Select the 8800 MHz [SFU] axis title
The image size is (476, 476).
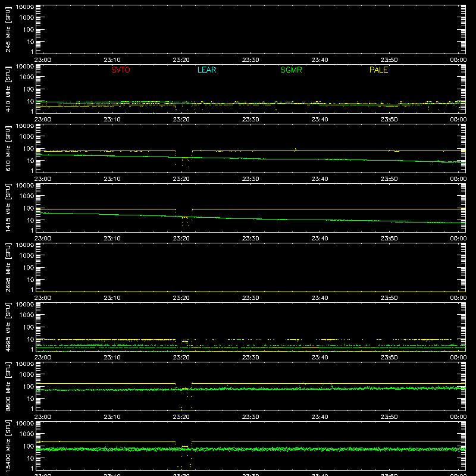click(8, 386)
